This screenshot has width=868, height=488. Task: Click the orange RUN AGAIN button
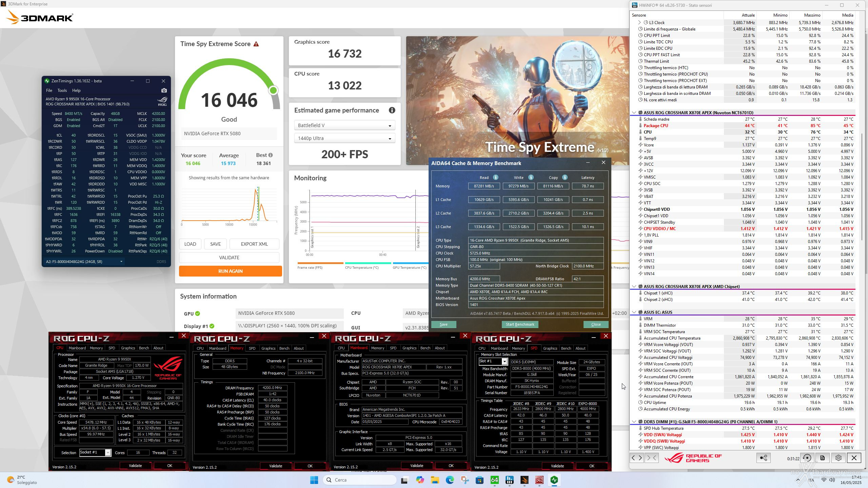coord(231,271)
